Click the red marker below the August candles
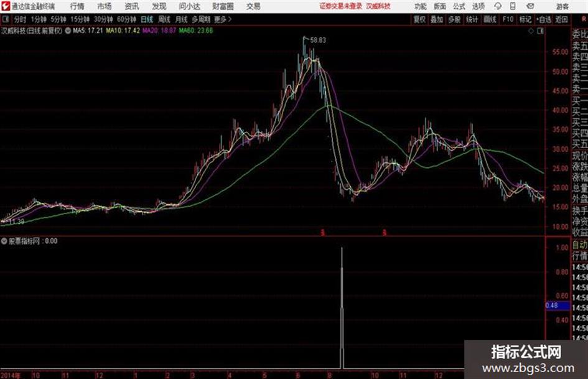The image size is (588, 379). click(x=322, y=233)
